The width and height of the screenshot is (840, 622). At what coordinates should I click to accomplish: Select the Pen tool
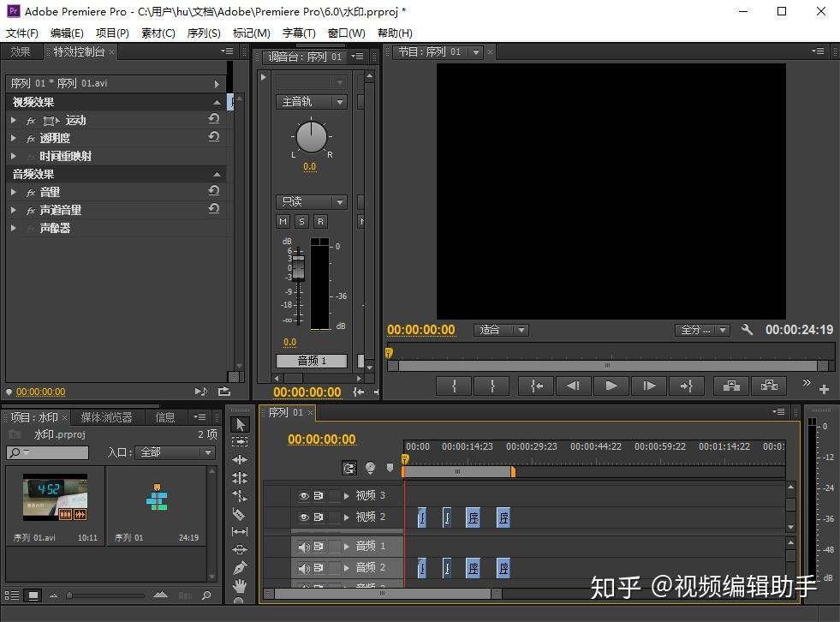[x=240, y=567]
